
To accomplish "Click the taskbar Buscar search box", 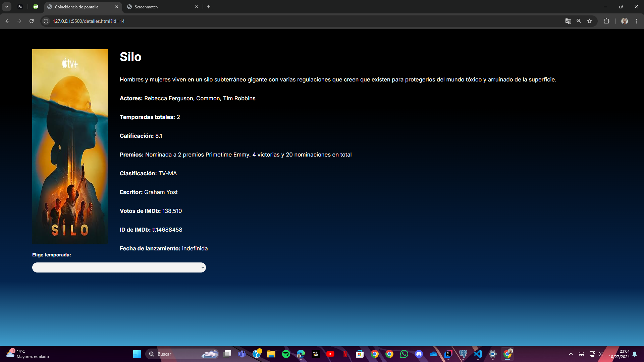I will (x=182, y=354).
